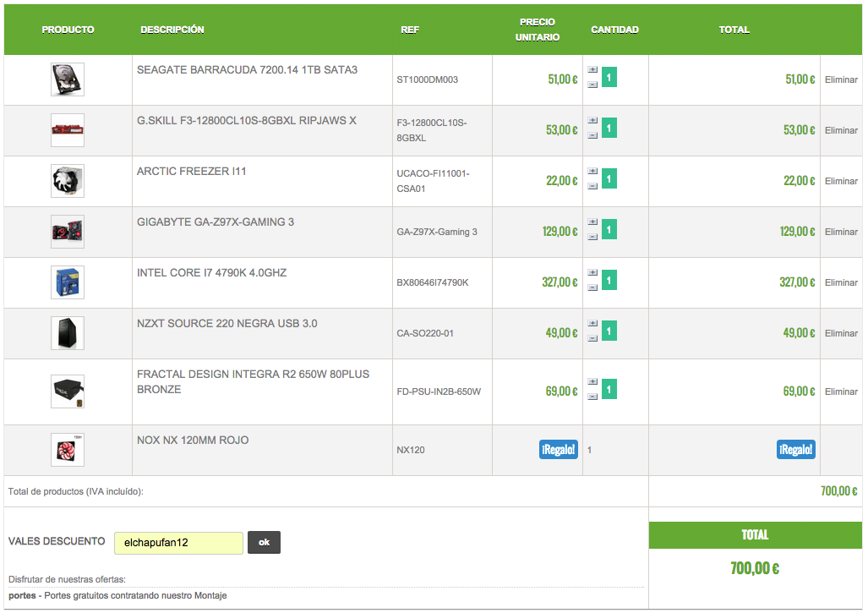Remove Intel Core i7 with Eliminar
Viewport: 868px width, 613px height.
coord(841,282)
